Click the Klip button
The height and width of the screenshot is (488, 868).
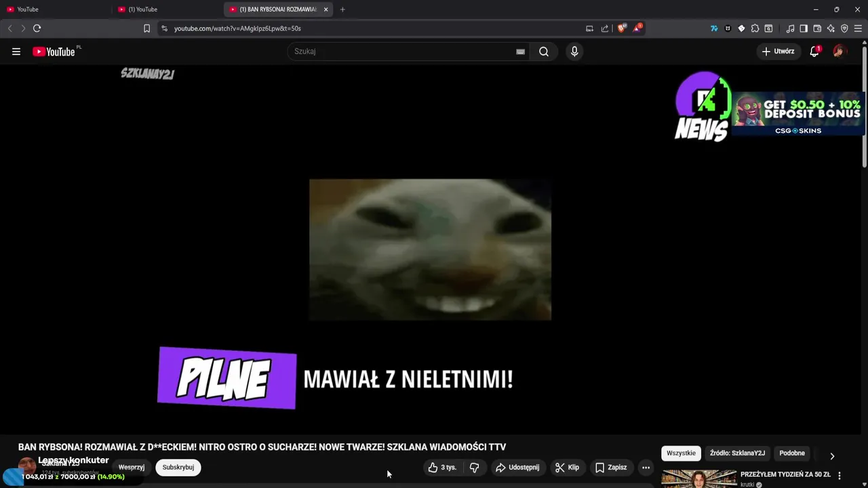point(567,468)
